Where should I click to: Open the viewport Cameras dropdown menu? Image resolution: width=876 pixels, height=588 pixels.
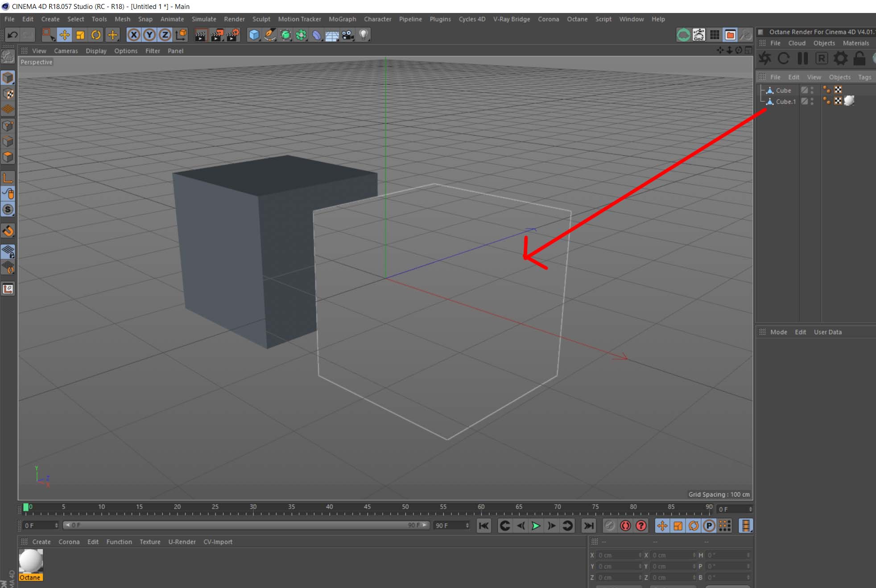pyautogui.click(x=66, y=51)
